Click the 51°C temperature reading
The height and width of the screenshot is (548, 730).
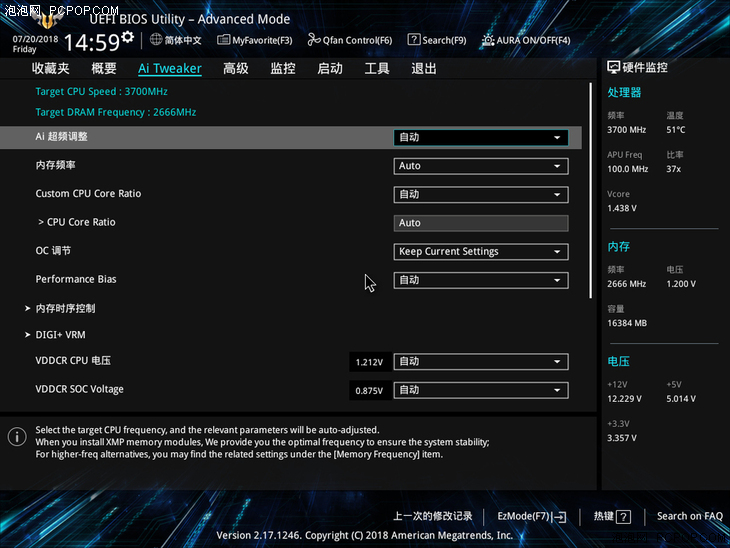(x=676, y=130)
